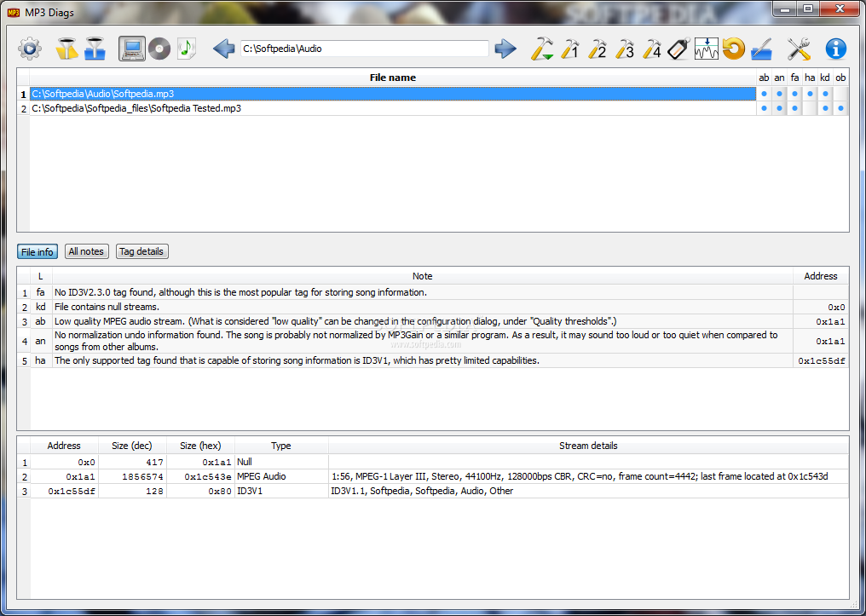Image resolution: width=866 pixels, height=616 pixels.
Task: Select the CD album view icon
Action: click(x=159, y=49)
